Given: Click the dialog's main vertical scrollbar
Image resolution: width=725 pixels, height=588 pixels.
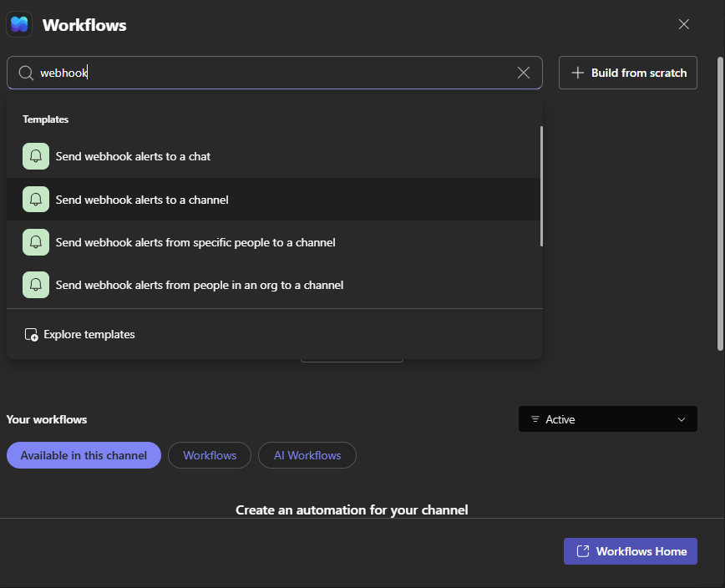Looking at the screenshot, I should [720, 204].
